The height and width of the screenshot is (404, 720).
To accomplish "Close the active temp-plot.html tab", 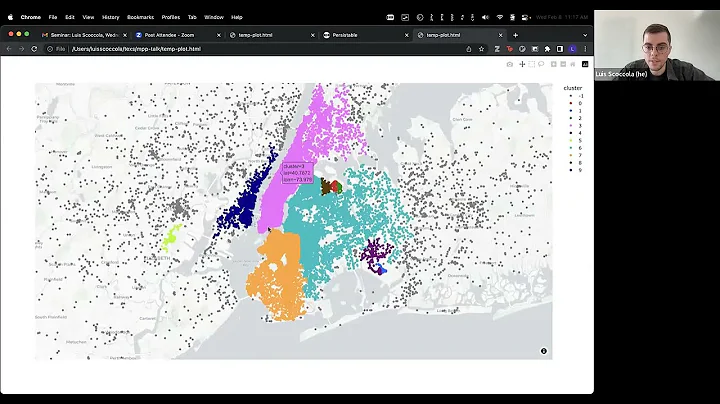I will coord(501,35).
